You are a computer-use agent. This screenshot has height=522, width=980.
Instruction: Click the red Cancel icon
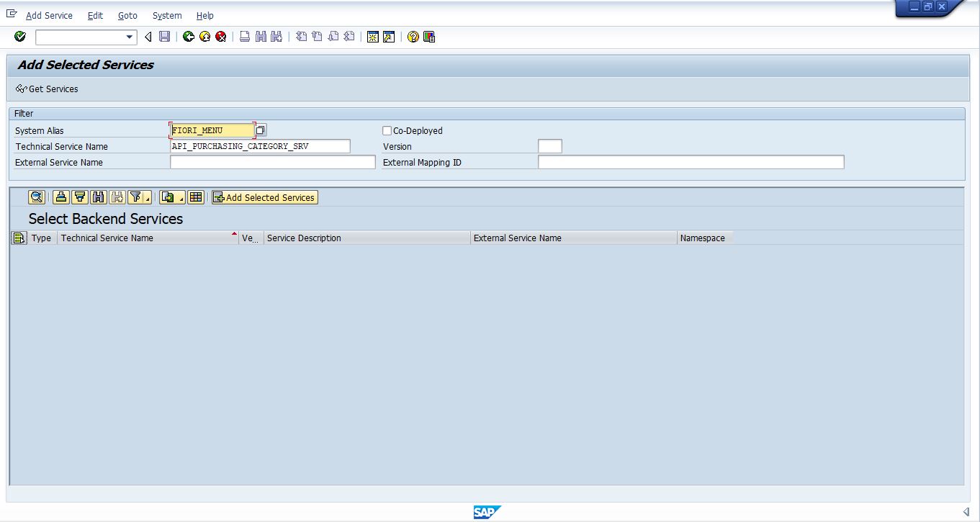pyautogui.click(x=221, y=37)
